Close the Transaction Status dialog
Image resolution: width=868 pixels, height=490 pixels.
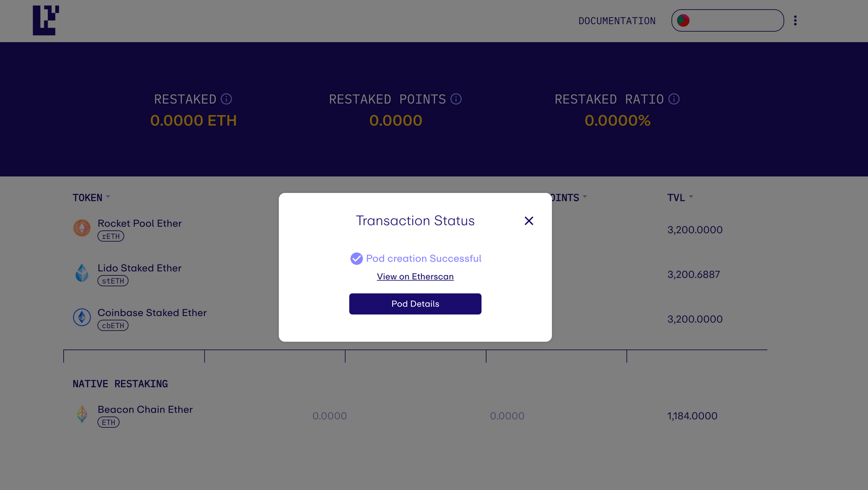pyautogui.click(x=529, y=221)
